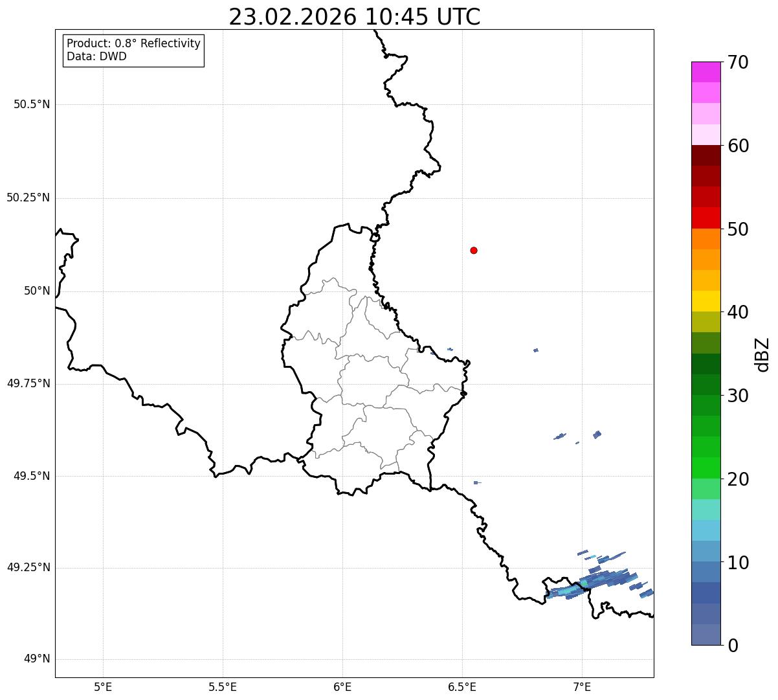Screen dimensions: 778x700
Task: Click the colorbar tick label 20
Action: [x=738, y=479]
